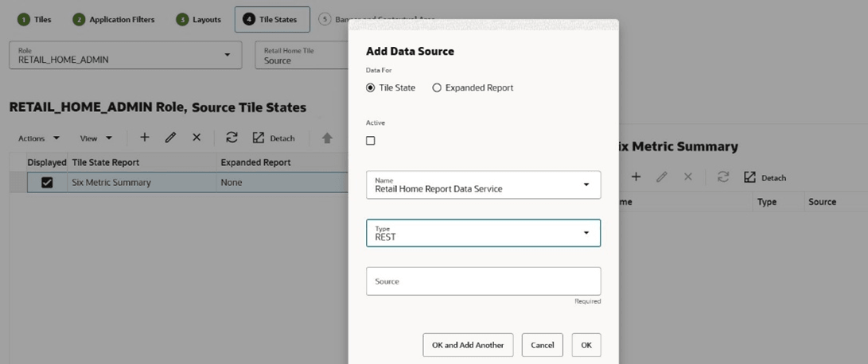Refresh the Tile States table

(x=232, y=137)
